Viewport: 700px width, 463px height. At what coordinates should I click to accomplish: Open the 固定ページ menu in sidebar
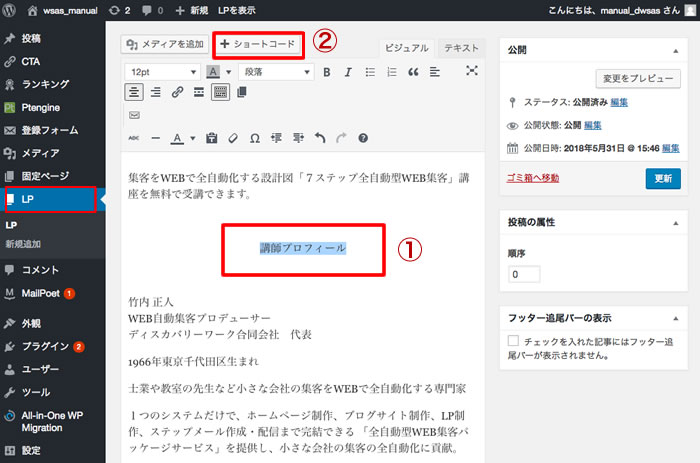[45, 176]
